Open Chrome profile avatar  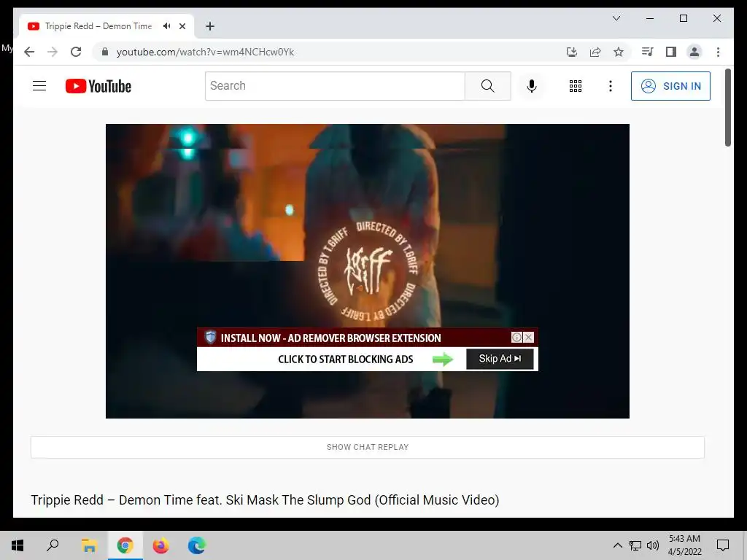(x=694, y=52)
